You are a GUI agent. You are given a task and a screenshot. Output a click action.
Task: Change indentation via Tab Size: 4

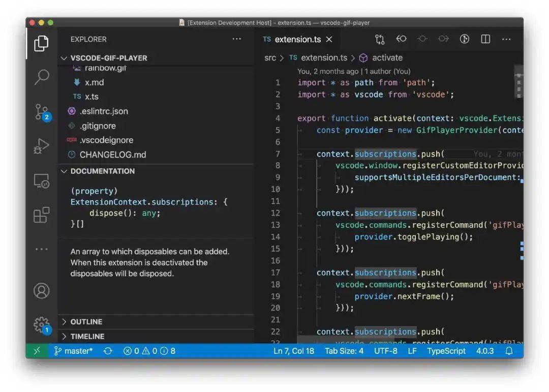[x=344, y=351]
